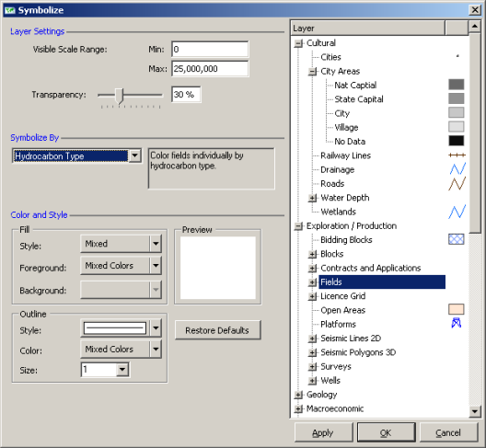Click the Village color swatch

456,126
